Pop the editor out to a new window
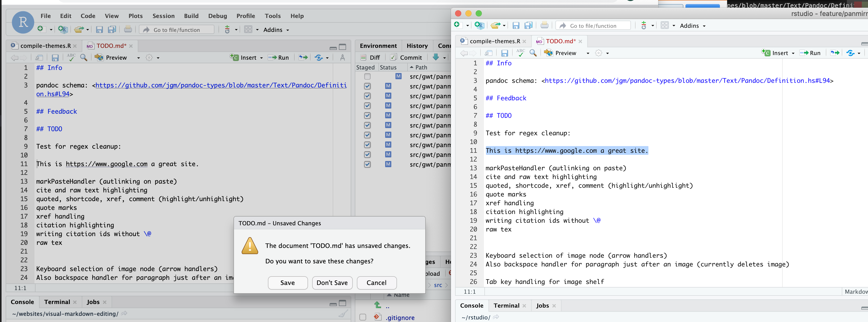Screen dimensions: 868x322 (39, 57)
